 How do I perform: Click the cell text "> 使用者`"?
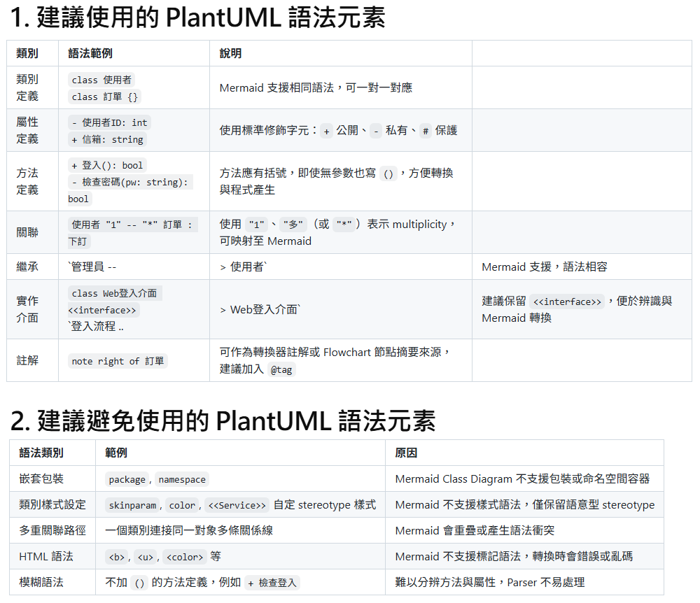tap(244, 267)
